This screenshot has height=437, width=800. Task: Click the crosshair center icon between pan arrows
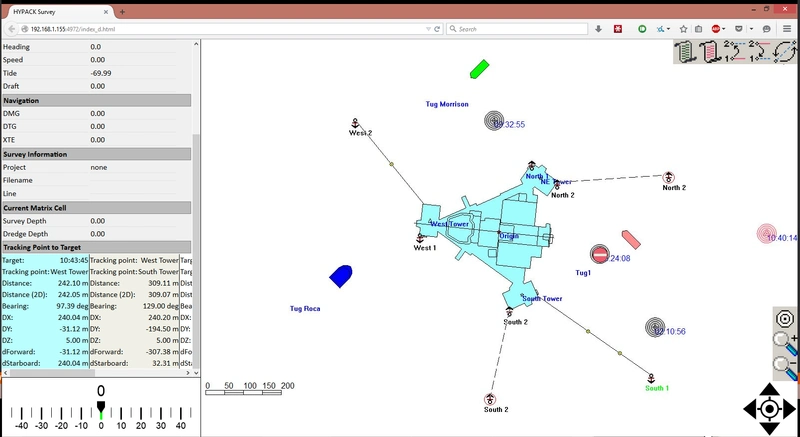pyautogui.click(x=769, y=409)
